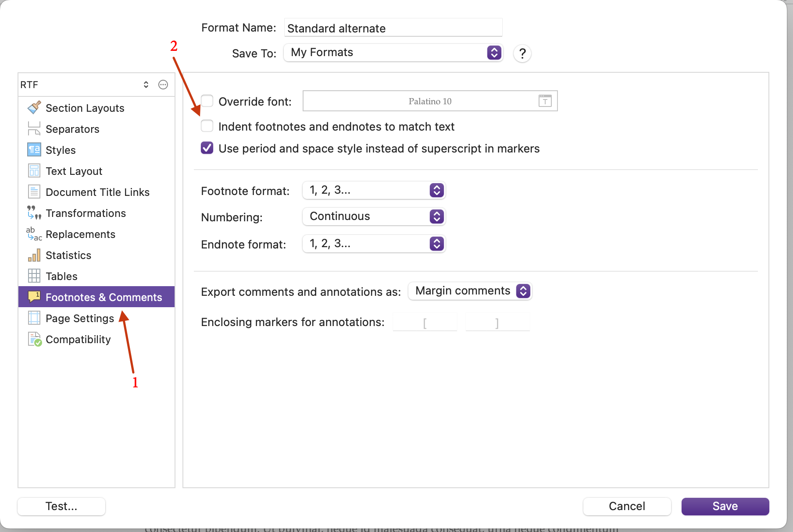
Task: Click the Tables grid icon
Action: click(34, 276)
